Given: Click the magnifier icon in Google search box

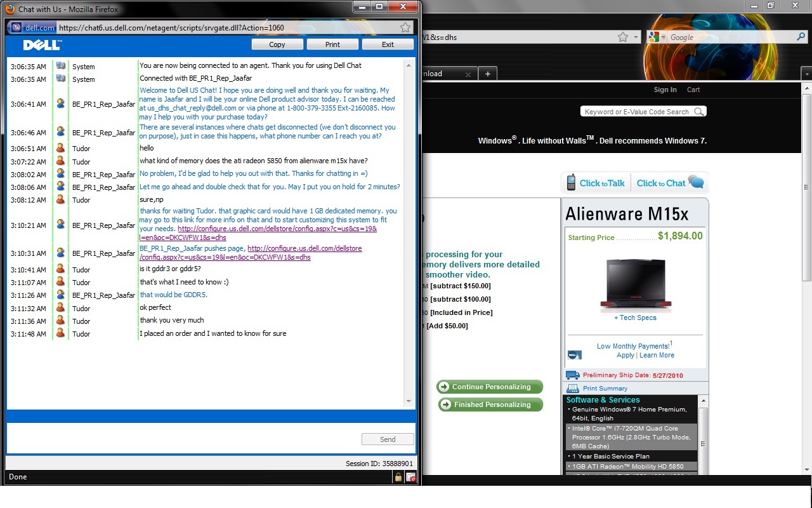Looking at the screenshot, I should pos(801,37).
